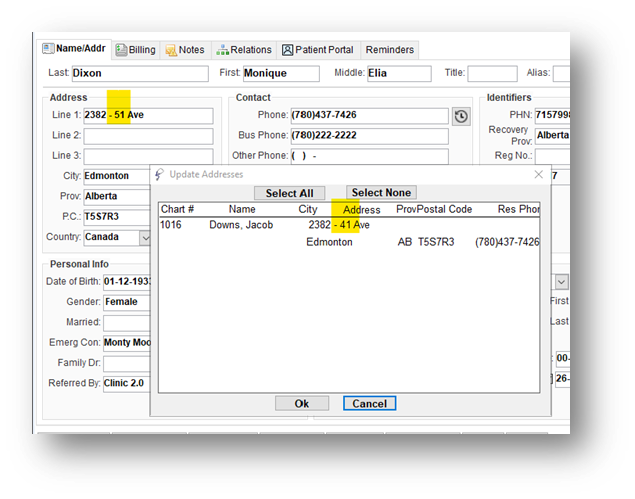The width and height of the screenshot is (635, 499).
Task: Click the Reg No. field
Action: 552,156
